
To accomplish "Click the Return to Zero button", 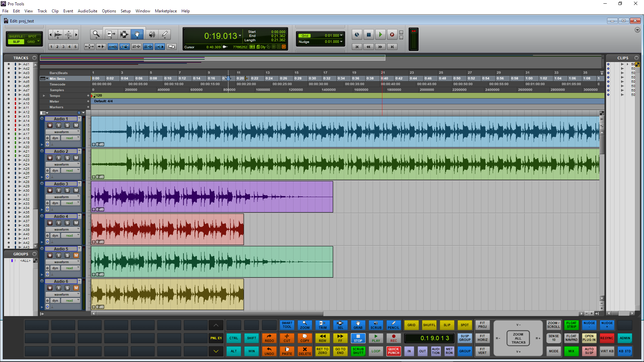I will (x=322, y=351).
